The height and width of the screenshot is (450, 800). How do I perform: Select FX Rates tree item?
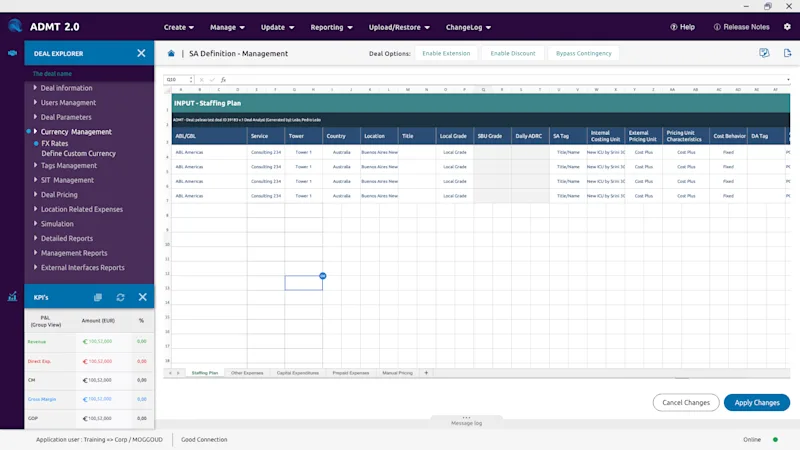[x=55, y=143]
